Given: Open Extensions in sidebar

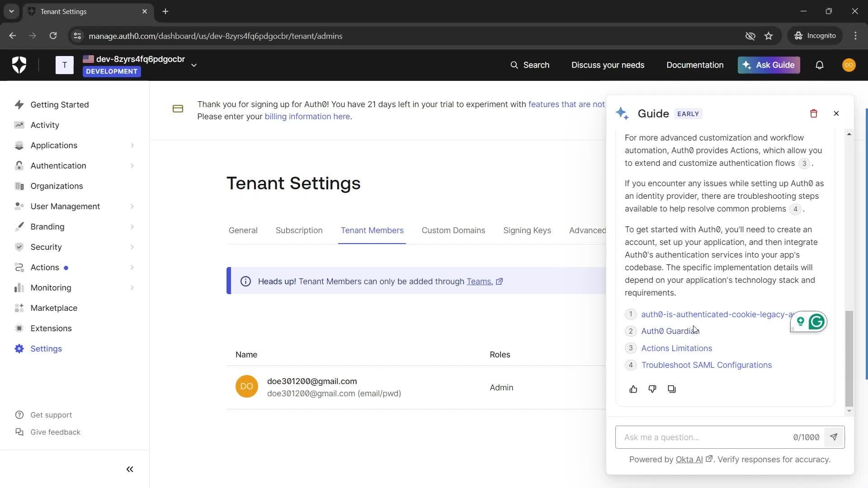Looking at the screenshot, I should (51, 328).
